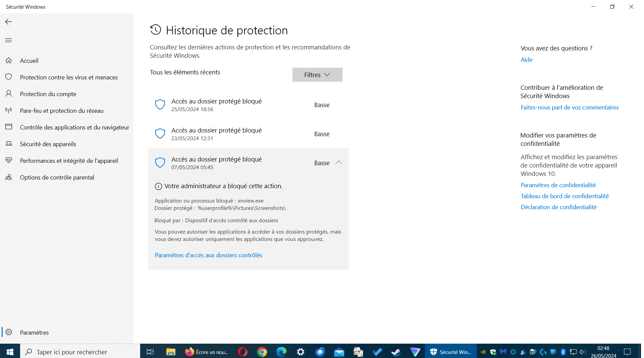Click the firewall network antenna icon
This screenshot has width=644, height=358.
click(x=9, y=110)
